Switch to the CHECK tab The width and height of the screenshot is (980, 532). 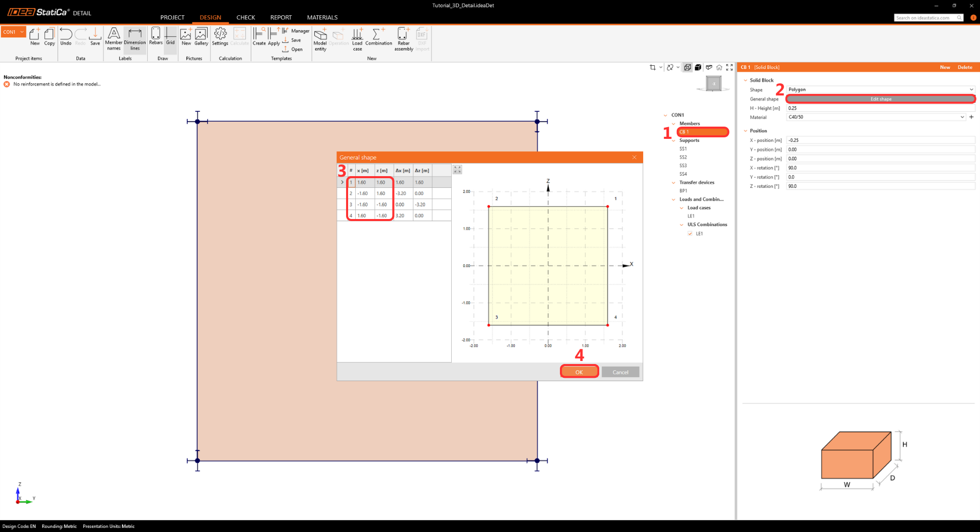coord(246,17)
